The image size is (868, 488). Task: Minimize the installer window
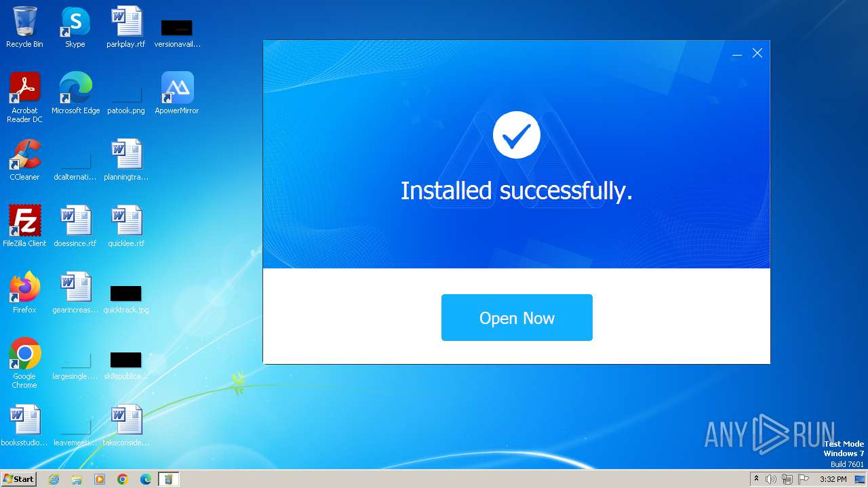pos(737,54)
